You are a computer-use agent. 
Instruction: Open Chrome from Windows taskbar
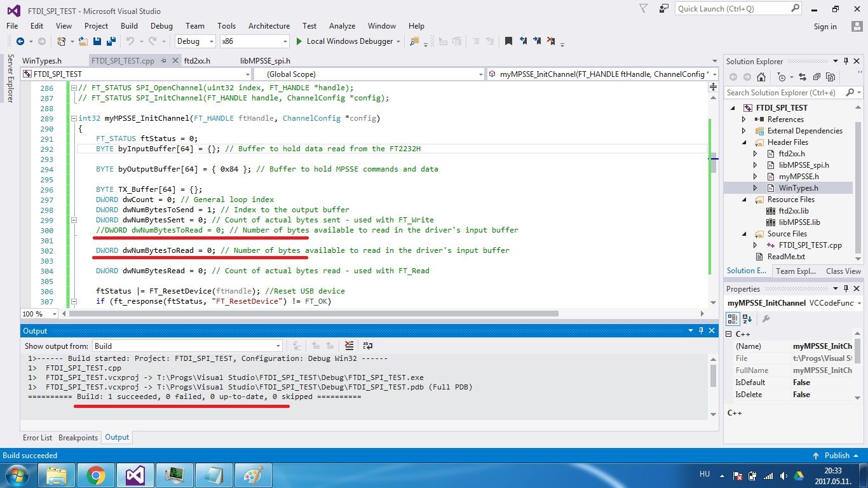(x=96, y=475)
